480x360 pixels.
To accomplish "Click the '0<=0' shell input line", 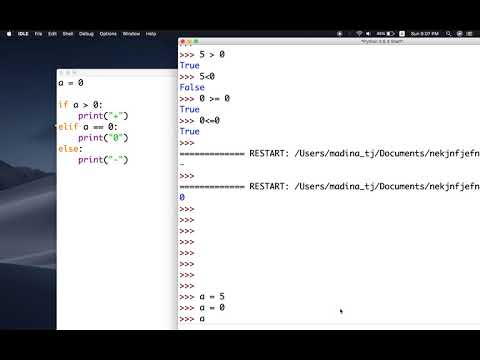I will pos(199,120).
